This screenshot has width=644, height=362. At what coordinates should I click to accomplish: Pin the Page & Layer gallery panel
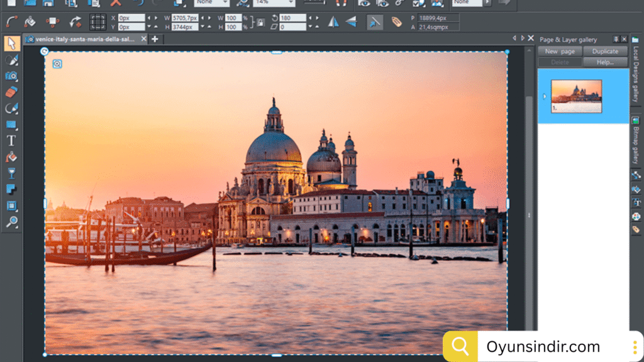[616, 38]
